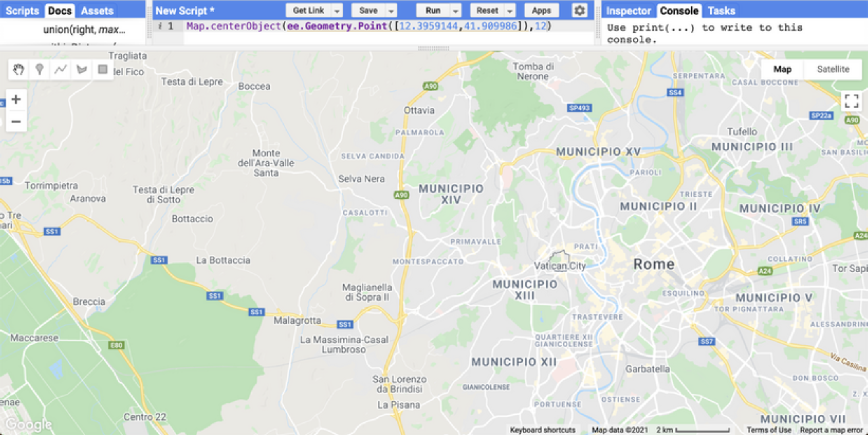Click the SP22a road shield
868x436 pixels.
(x=821, y=116)
